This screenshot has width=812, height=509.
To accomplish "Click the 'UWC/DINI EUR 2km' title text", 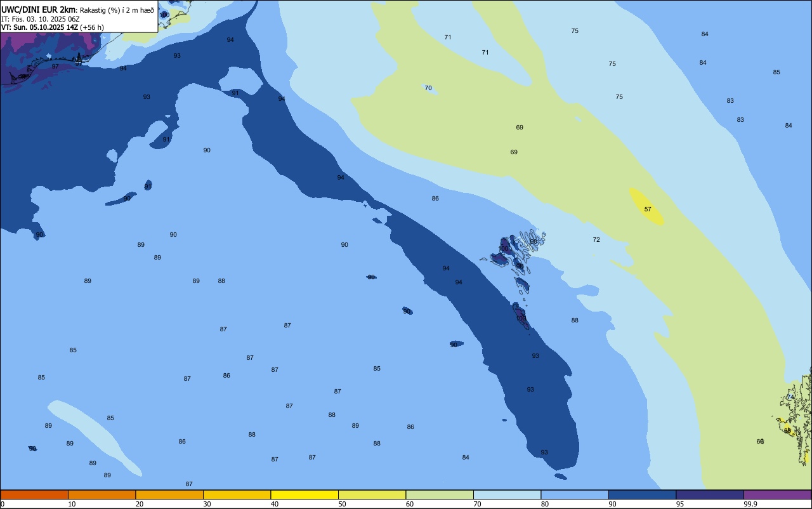I will coord(39,10).
